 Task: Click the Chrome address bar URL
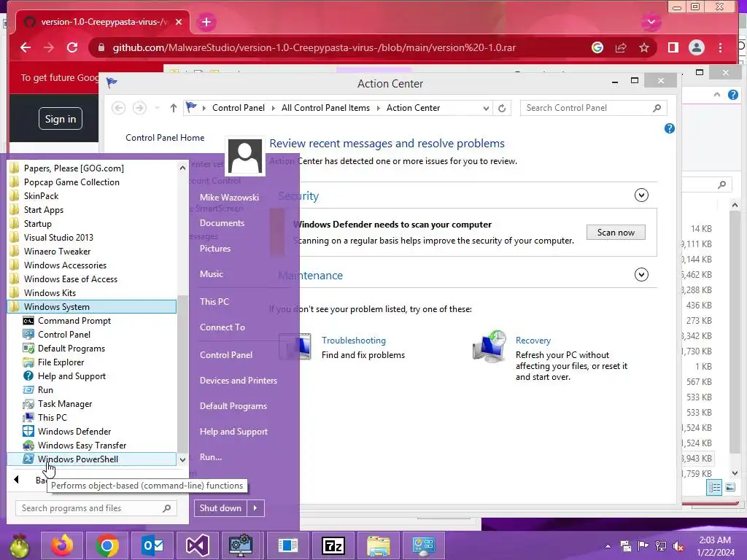314,47
